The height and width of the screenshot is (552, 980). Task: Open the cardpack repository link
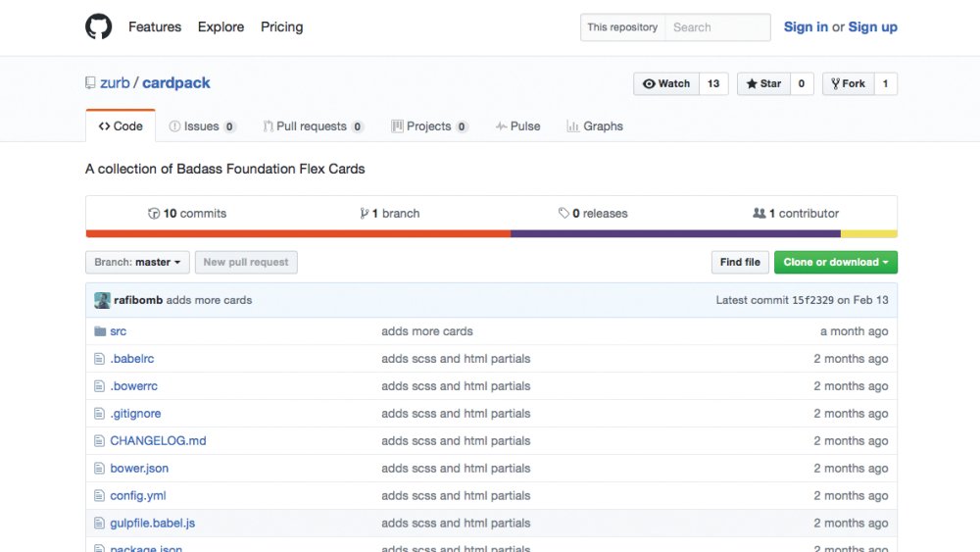click(x=176, y=83)
